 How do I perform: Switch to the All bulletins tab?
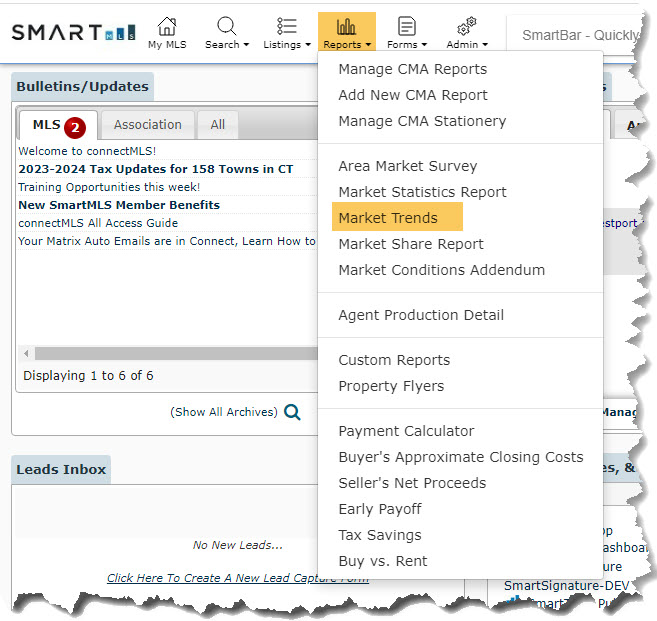(x=218, y=125)
